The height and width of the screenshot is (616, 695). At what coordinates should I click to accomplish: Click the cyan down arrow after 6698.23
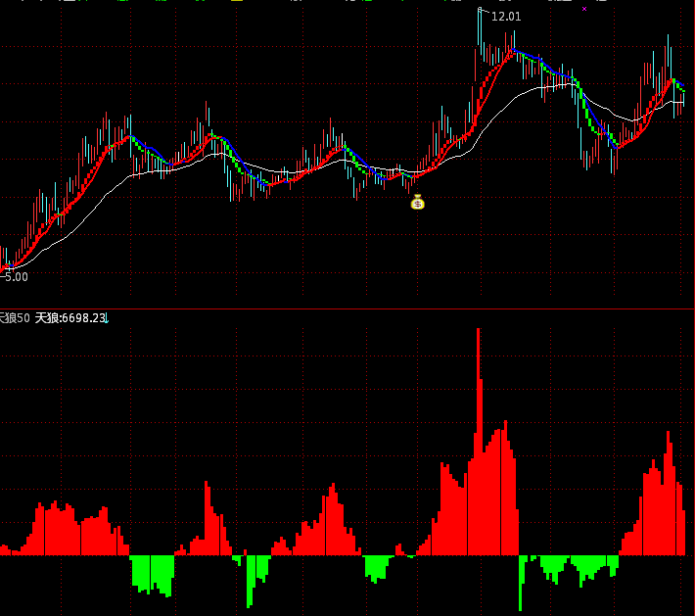click(107, 318)
